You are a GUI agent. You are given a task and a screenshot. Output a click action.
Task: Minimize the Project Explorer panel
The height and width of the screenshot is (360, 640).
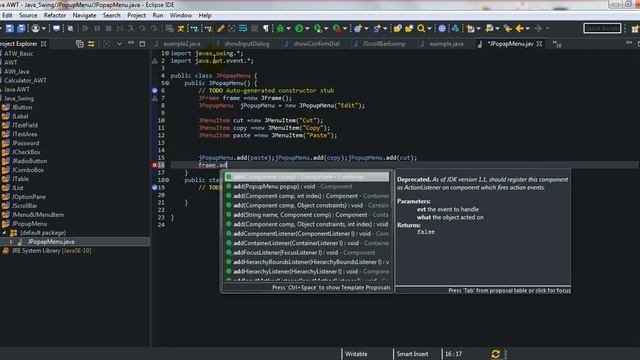pos(131,43)
